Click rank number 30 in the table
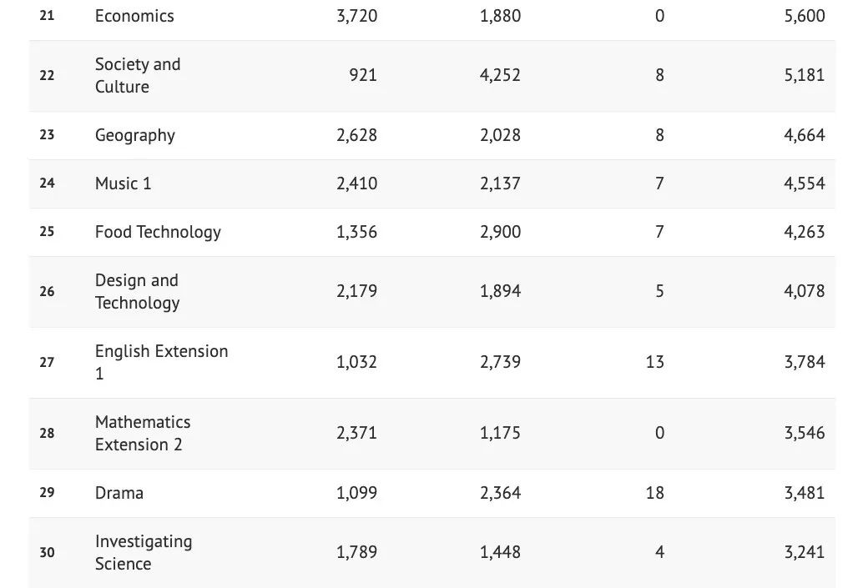 tap(47, 552)
